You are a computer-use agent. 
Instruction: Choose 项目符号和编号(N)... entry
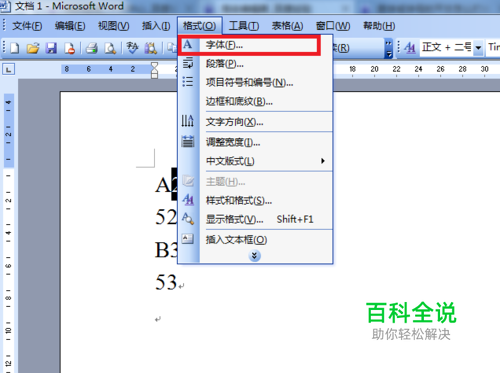click(x=256, y=82)
